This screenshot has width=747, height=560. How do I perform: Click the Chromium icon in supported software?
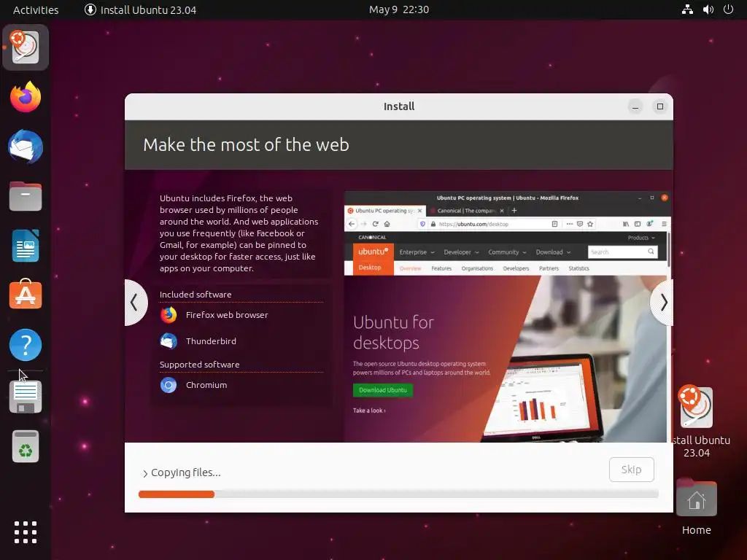(x=169, y=385)
